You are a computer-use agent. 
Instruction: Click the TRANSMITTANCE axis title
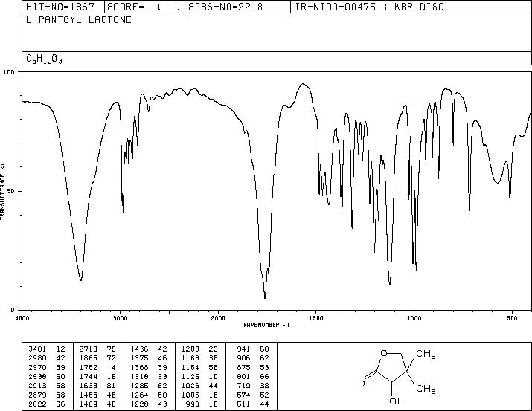coord(2,191)
